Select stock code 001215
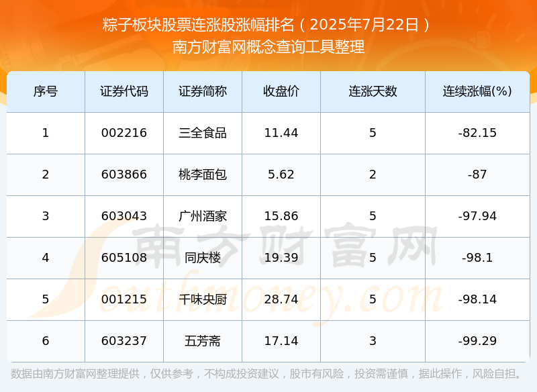 point(124,299)
